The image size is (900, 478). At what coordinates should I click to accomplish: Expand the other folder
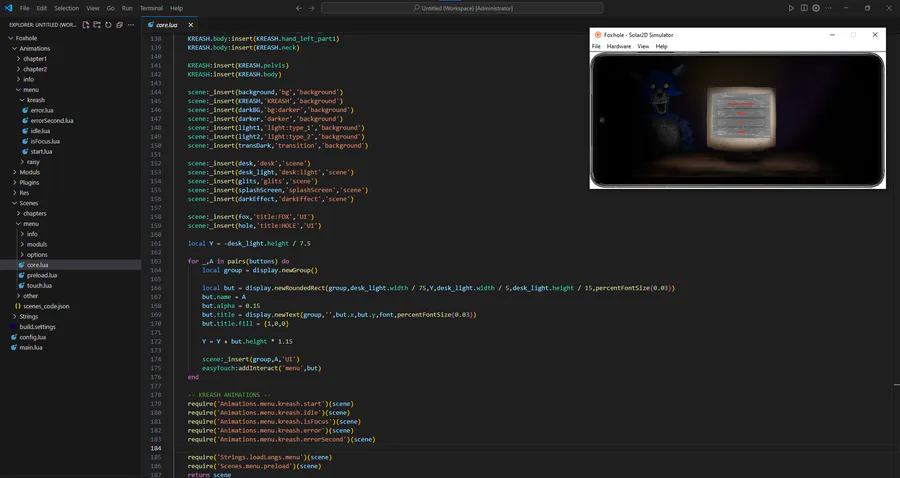point(30,296)
